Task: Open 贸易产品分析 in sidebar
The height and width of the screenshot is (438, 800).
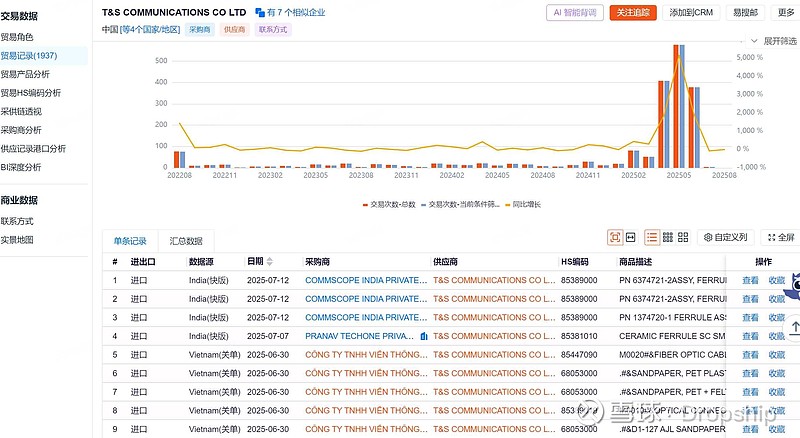Action: (25, 75)
